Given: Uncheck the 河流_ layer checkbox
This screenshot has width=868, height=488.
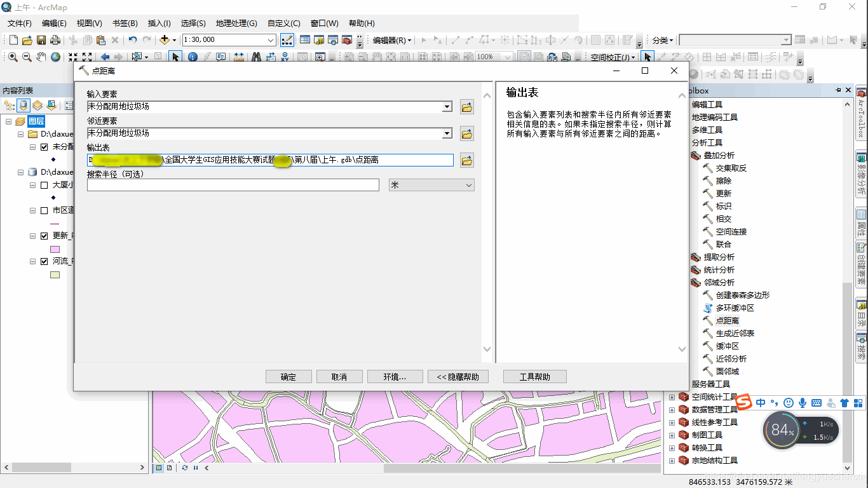Looking at the screenshot, I should click(44, 261).
